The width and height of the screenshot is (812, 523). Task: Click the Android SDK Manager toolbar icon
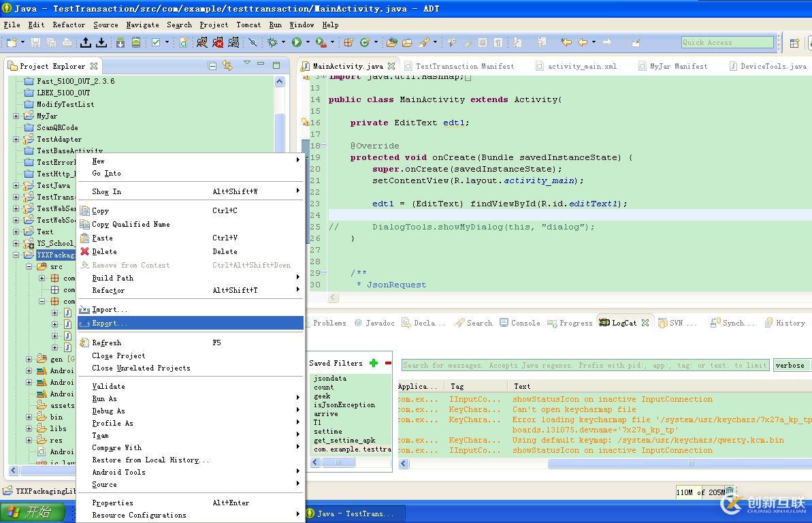120,42
